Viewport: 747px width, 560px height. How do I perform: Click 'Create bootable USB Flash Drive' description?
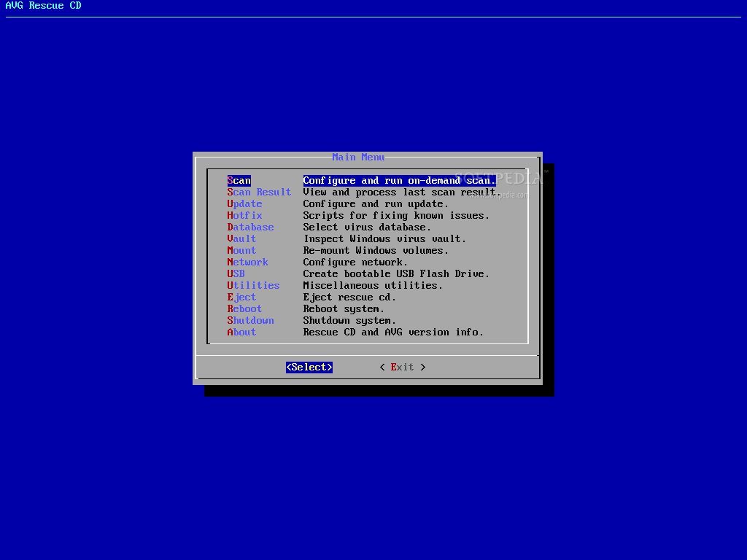396,274
